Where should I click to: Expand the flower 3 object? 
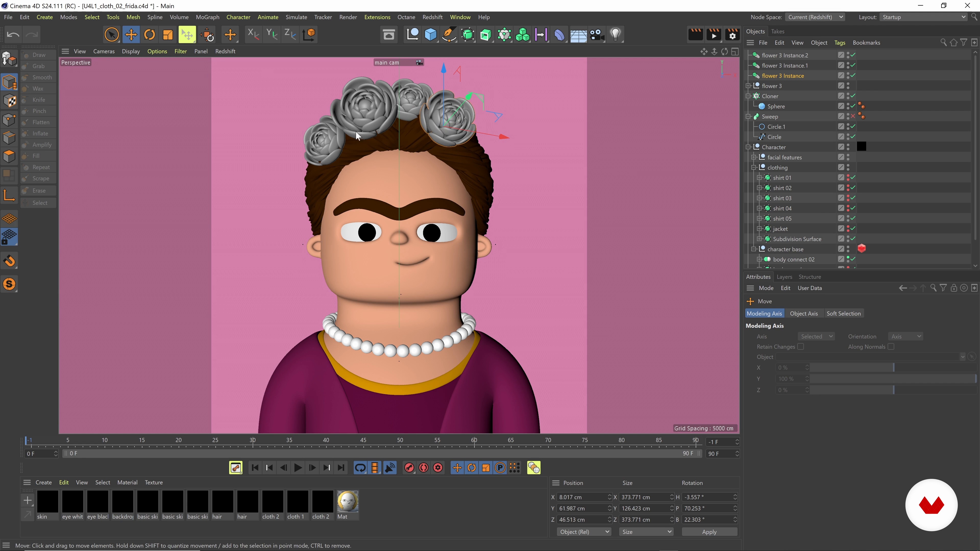748,86
